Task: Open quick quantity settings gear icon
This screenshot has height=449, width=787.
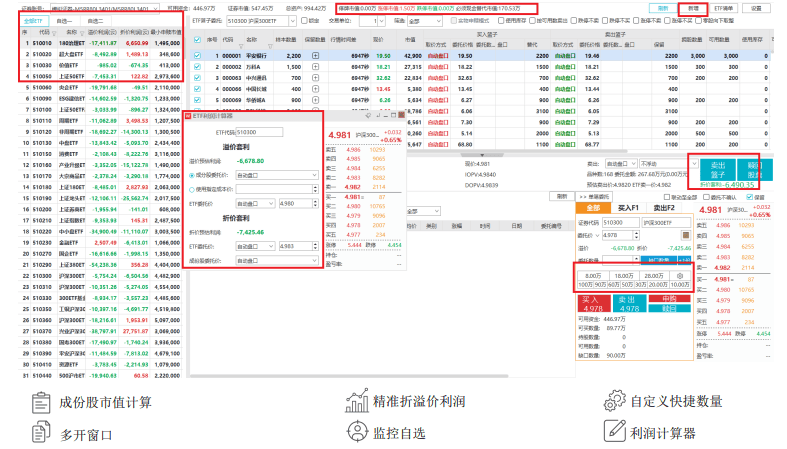Action: point(680,276)
